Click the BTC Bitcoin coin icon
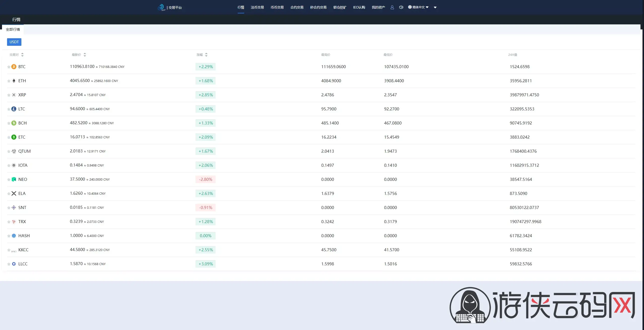Viewport: 644px width, 330px height. coord(14,67)
